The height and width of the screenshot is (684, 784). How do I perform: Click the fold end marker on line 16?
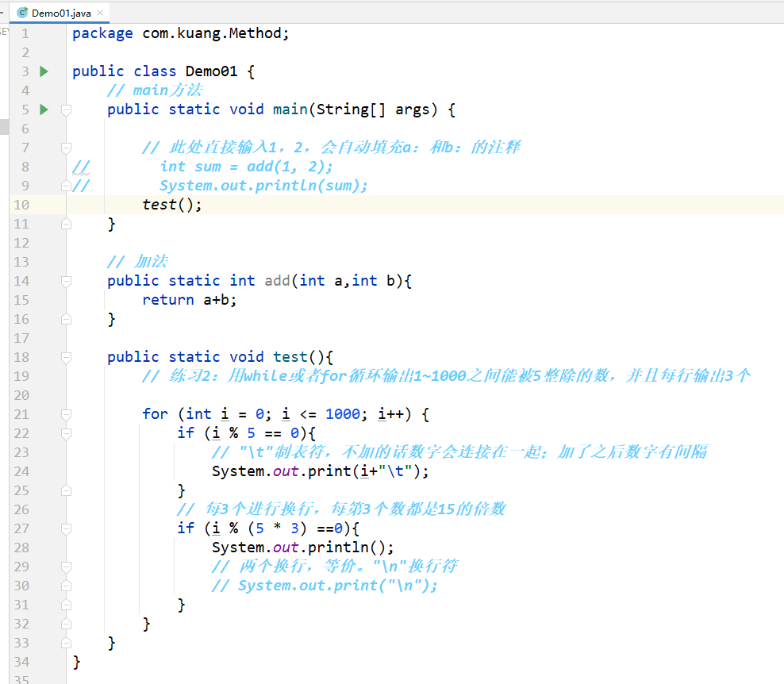[x=66, y=319]
